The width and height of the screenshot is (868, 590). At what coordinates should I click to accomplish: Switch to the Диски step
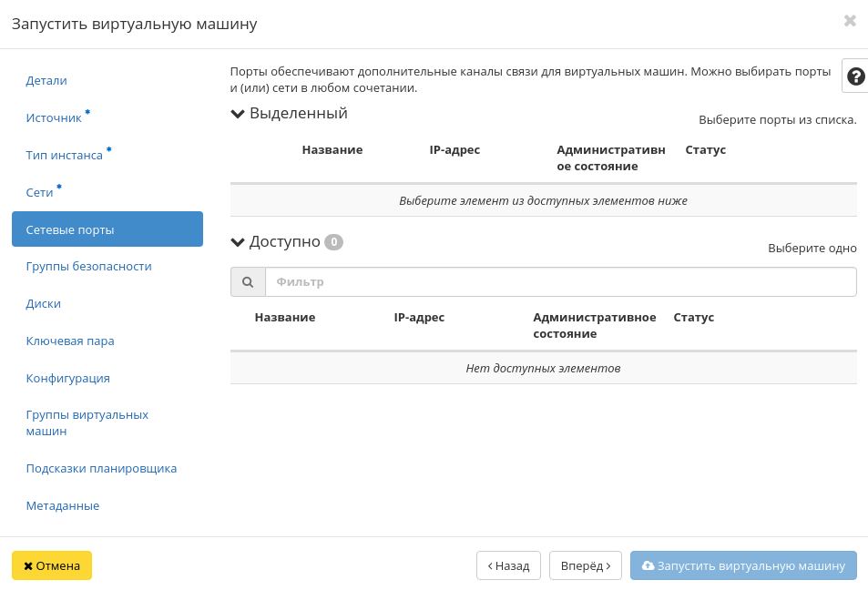43,303
